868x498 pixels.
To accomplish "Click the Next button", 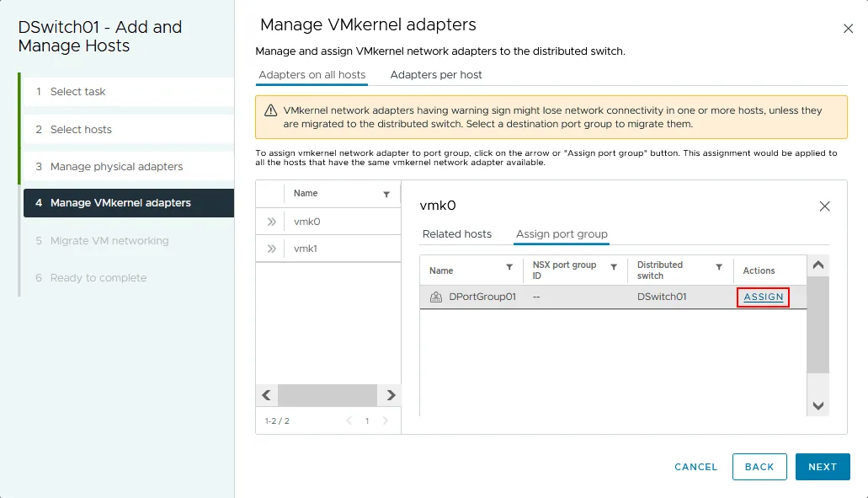I will (x=822, y=467).
